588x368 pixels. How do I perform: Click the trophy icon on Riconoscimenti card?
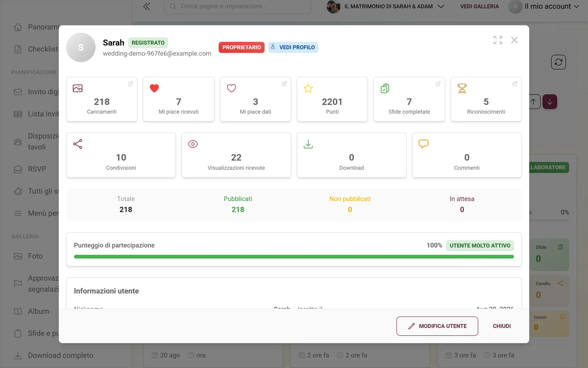462,88
